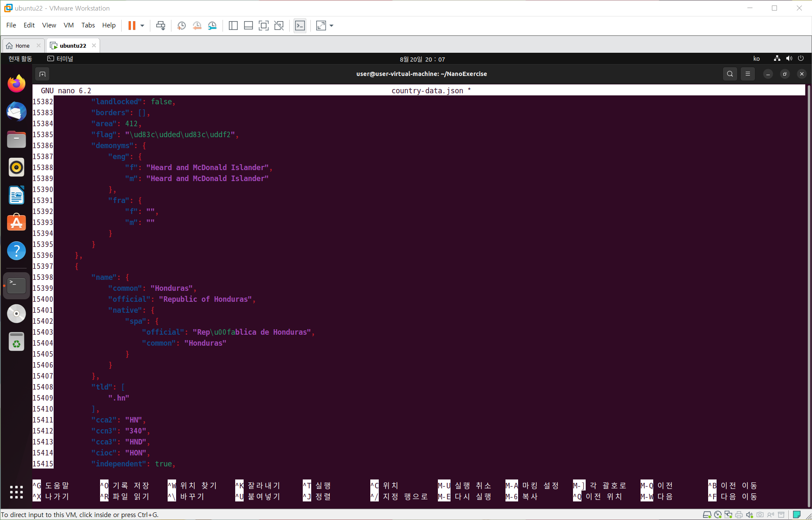Click the 현재 활동 activities button
Screen dimensions: 812x520
click(20, 59)
